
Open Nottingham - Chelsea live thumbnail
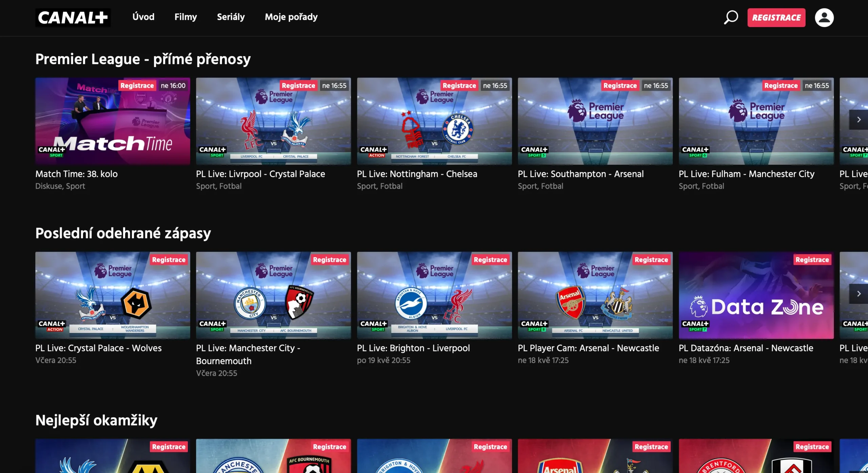click(434, 121)
